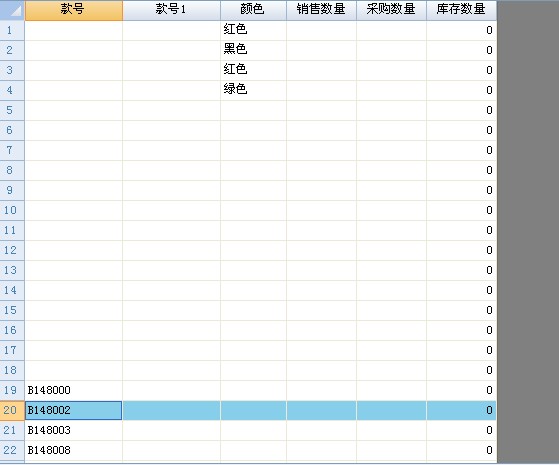This screenshot has width=559, height=465.
Task: Select the 黑色 color cell in row 2
Action: tap(253, 50)
